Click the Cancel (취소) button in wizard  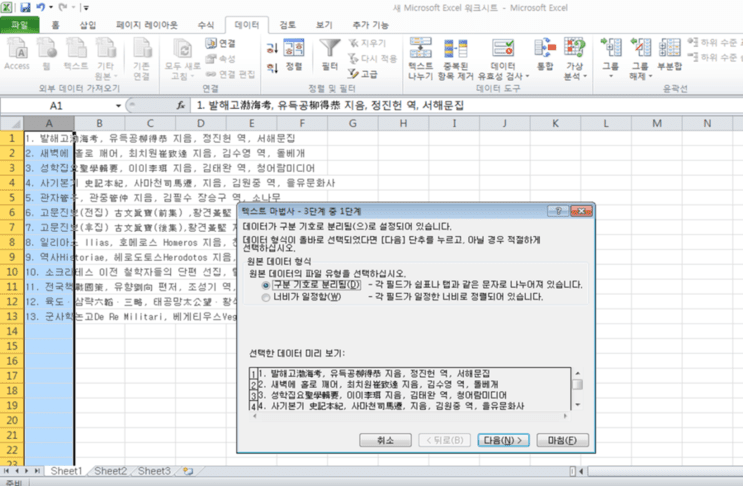(x=385, y=440)
